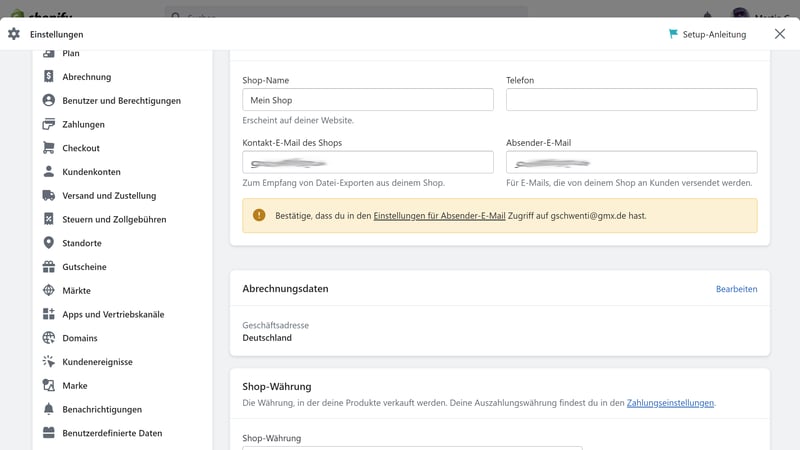This screenshot has width=800, height=450.
Task: Click into the Shop-Name input field
Action: point(367,100)
